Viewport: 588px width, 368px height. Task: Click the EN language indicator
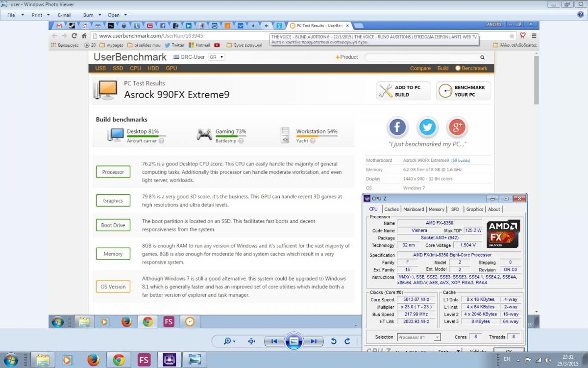point(507,360)
